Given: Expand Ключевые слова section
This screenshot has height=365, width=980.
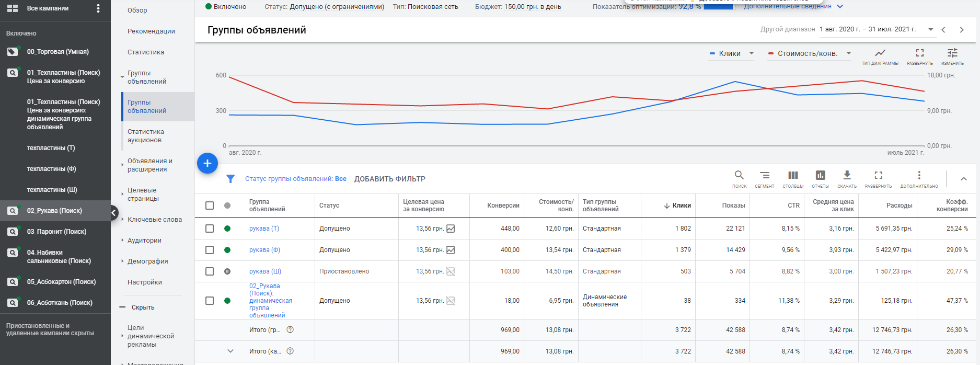Looking at the screenshot, I should click(155, 220).
